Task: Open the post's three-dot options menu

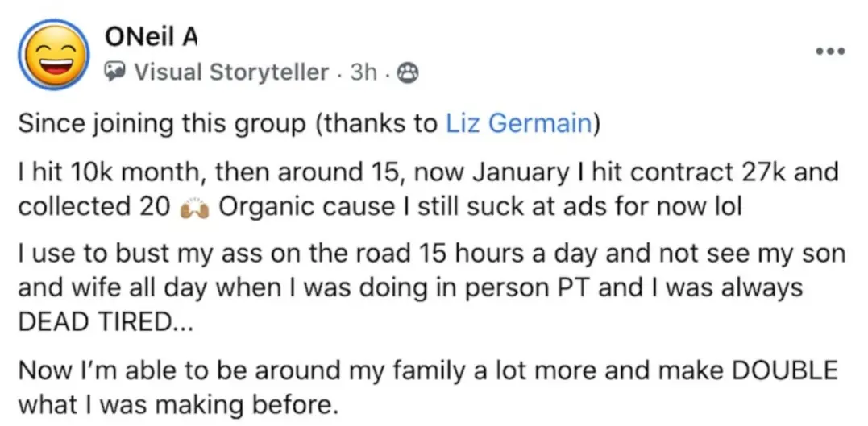Action: point(830,52)
